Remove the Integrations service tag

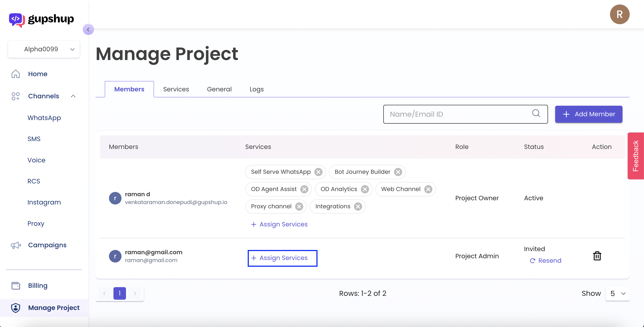click(358, 207)
